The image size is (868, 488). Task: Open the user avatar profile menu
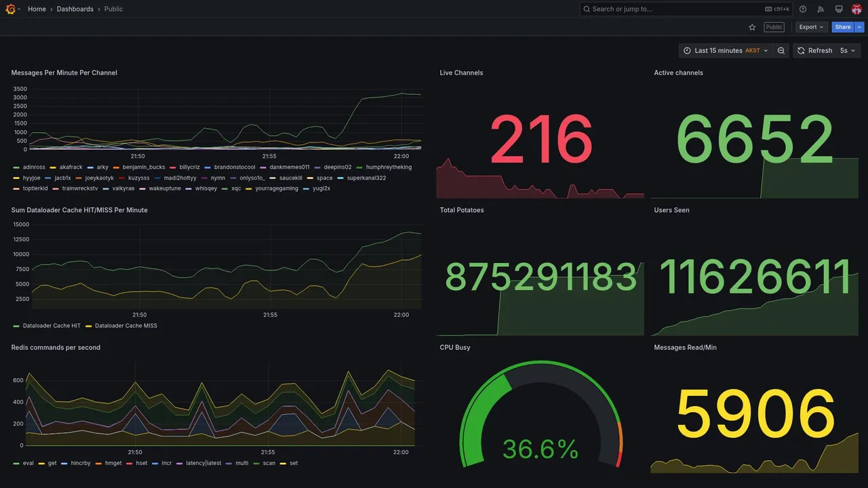(x=856, y=9)
